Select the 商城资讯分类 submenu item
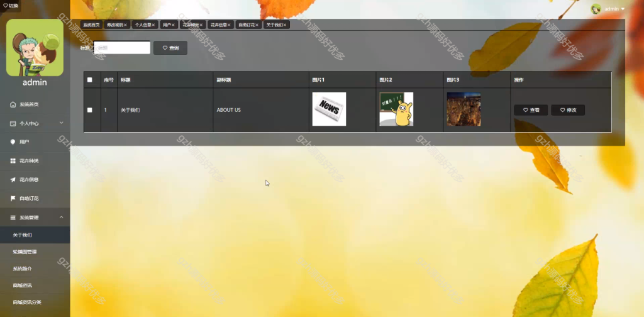Image resolution: width=644 pixels, height=317 pixels. (x=35, y=302)
